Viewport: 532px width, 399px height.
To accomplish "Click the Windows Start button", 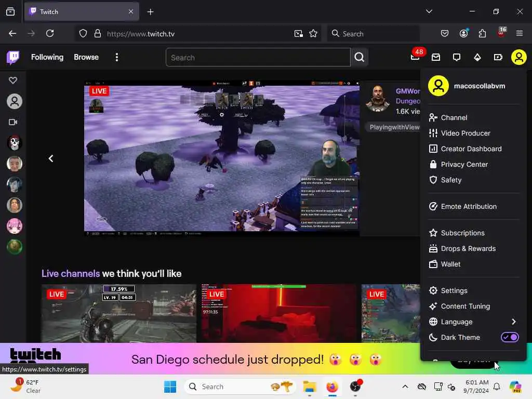I will (170, 387).
